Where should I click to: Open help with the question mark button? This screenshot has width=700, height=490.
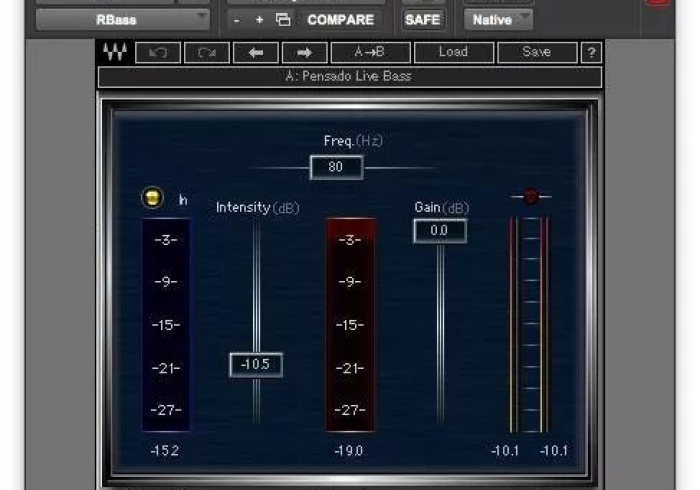591,53
